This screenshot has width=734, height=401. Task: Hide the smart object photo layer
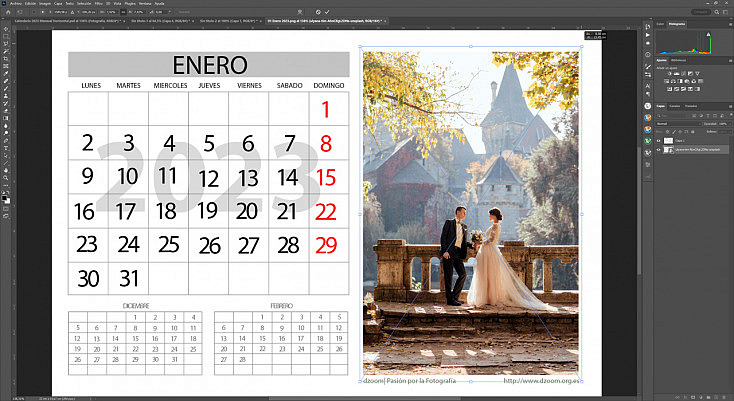[x=659, y=149]
